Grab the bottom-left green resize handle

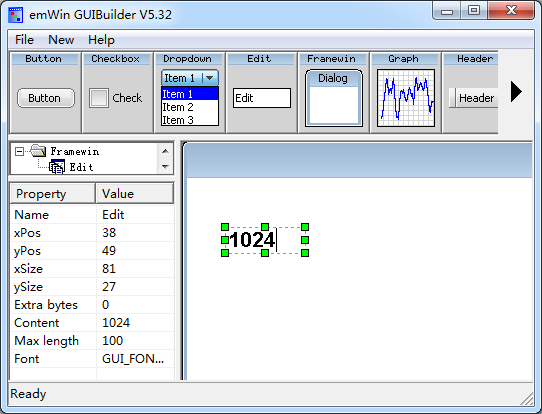pos(225,253)
